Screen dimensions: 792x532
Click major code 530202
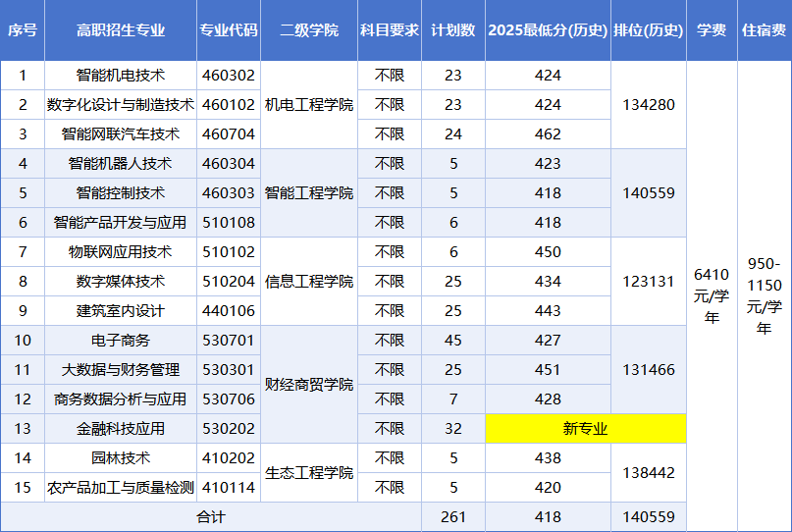(x=229, y=428)
